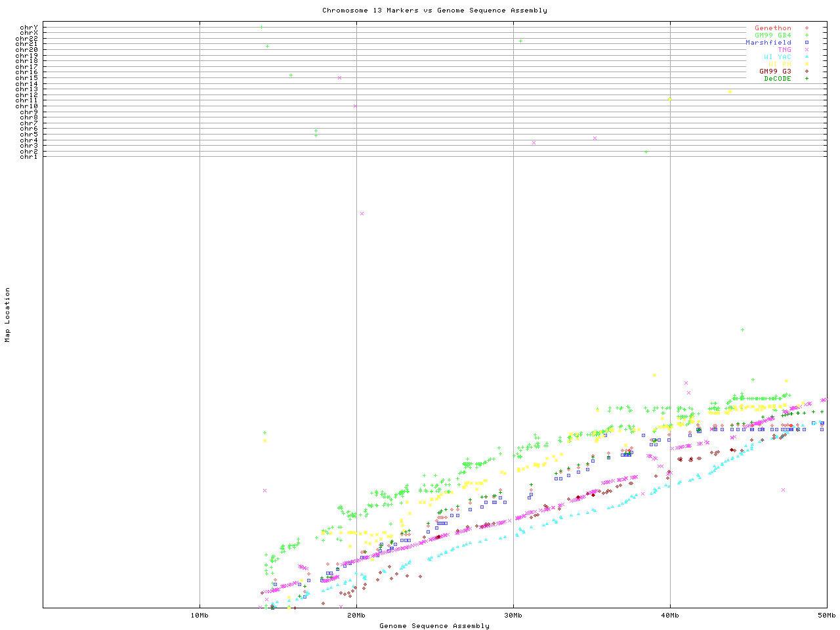Click the GM99 G3 dark red legend marker
The width and height of the screenshot is (840, 630).
click(807, 72)
